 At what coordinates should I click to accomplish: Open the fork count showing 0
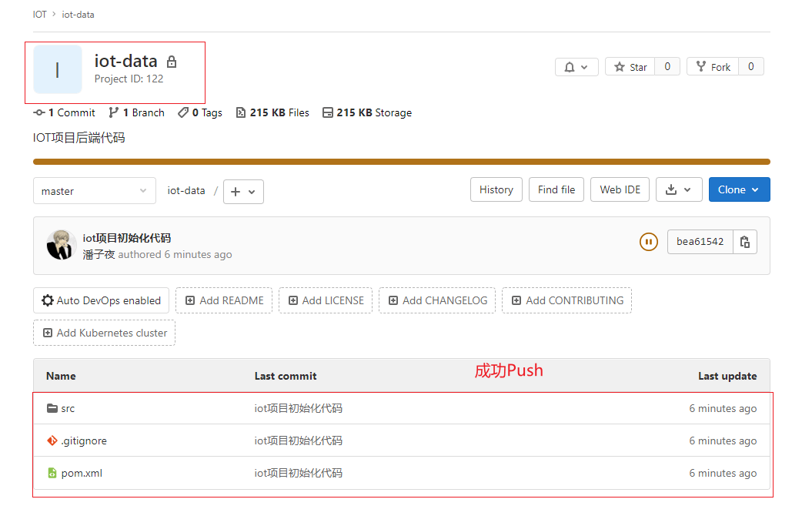pyautogui.click(x=751, y=67)
